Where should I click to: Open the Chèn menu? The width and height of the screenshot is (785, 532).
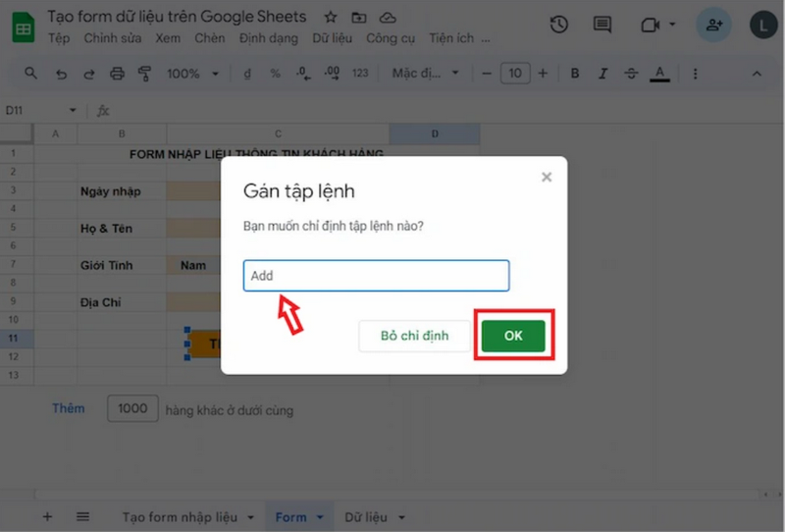(x=209, y=38)
